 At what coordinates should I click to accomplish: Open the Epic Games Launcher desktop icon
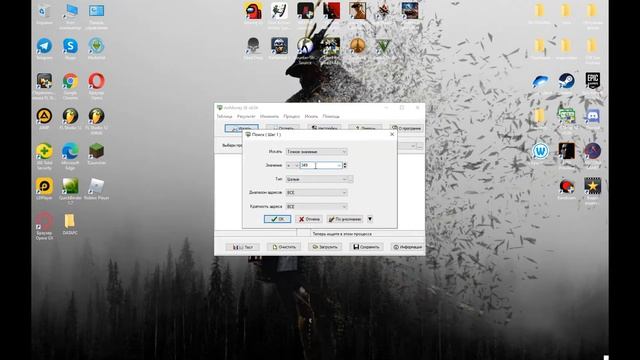tap(593, 82)
